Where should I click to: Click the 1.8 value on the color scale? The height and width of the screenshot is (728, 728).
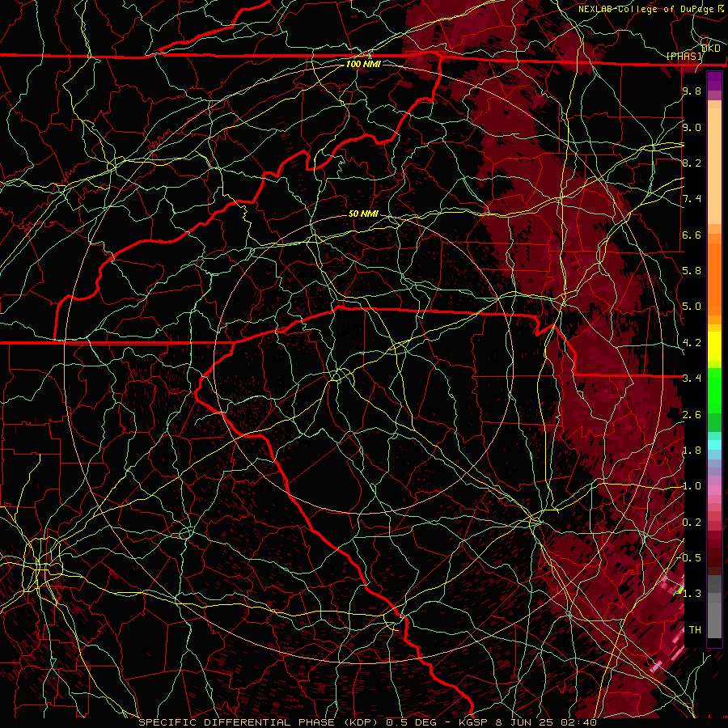[x=692, y=451]
